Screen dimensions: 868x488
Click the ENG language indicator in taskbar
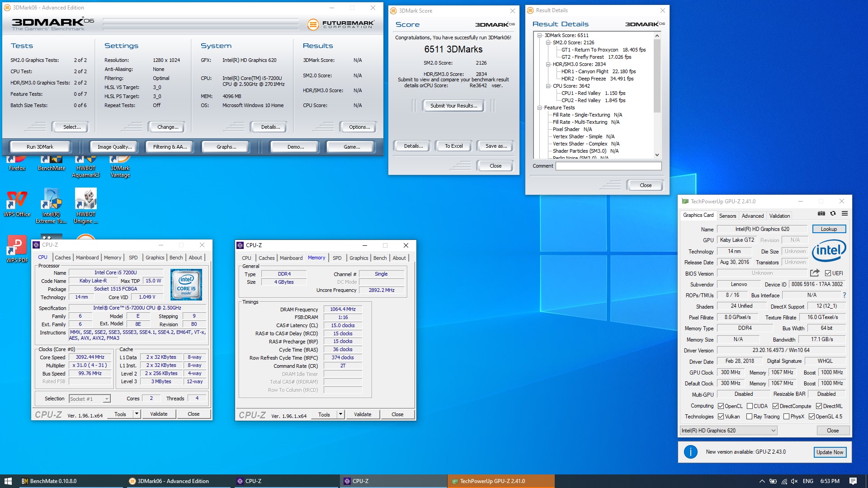[808, 481]
